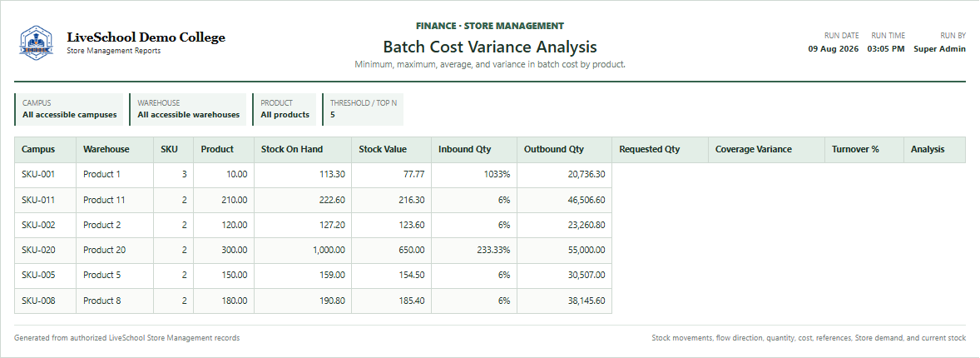The image size is (980, 358).
Task: Click the 185.40 value
Action: coord(412,301)
